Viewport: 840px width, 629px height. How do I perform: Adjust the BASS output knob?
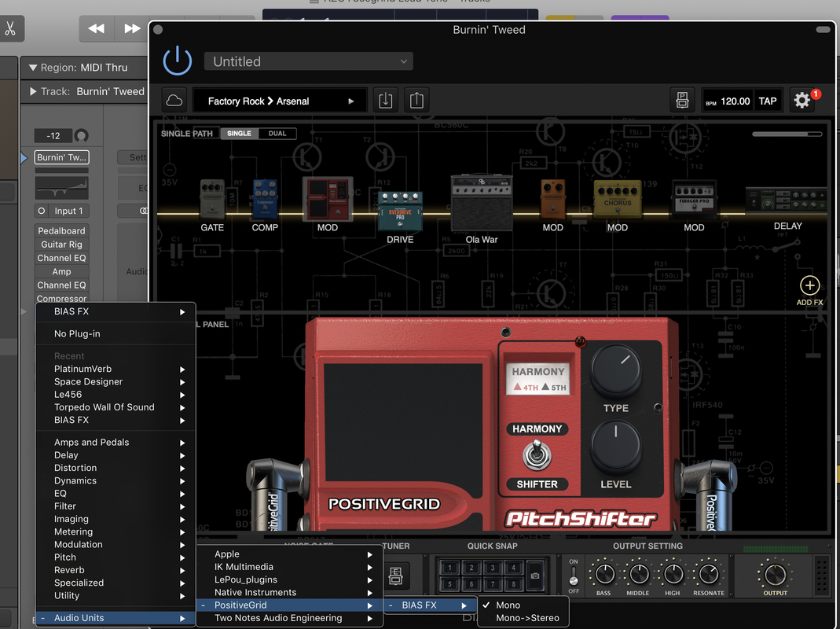(x=603, y=574)
